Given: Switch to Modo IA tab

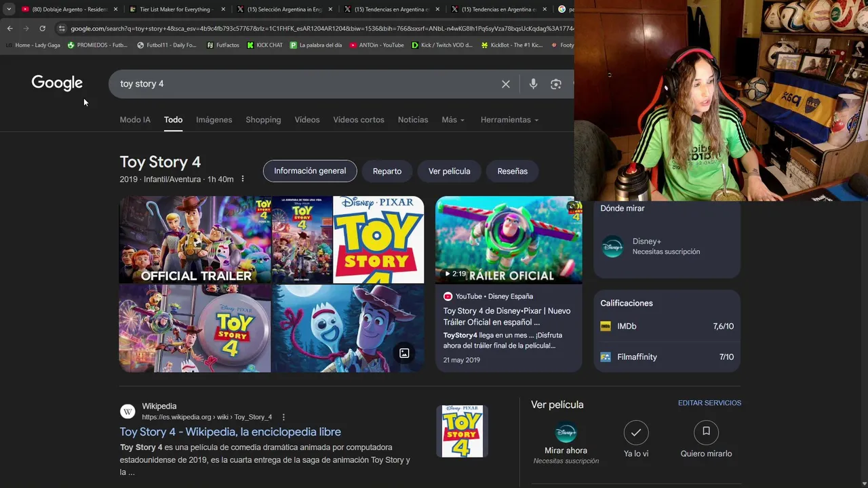Looking at the screenshot, I should (135, 120).
